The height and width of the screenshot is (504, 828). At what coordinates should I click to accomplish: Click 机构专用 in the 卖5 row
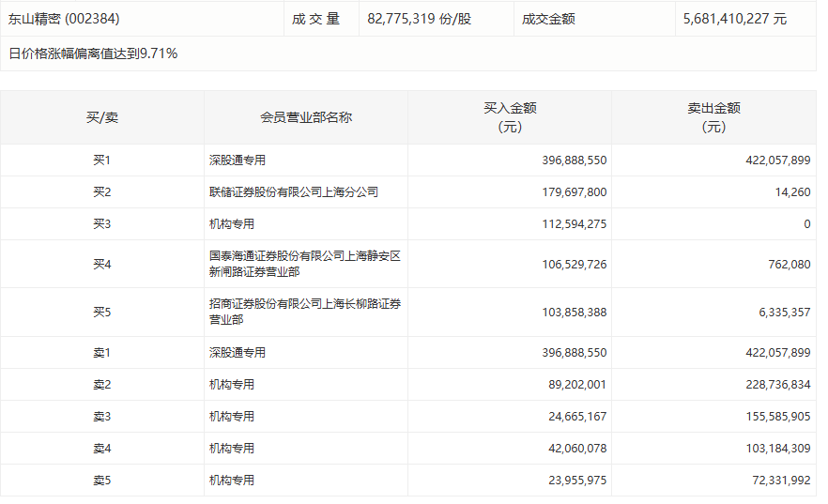tap(232, 481)
